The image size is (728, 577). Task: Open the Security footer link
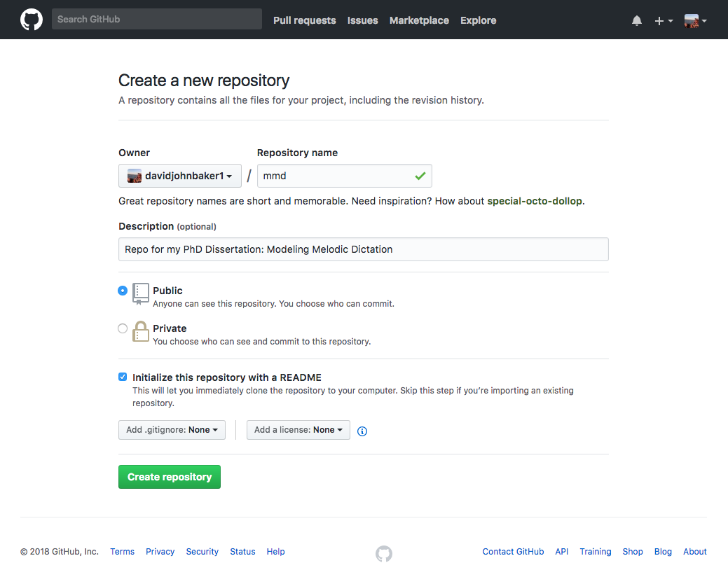click(202, 552)
